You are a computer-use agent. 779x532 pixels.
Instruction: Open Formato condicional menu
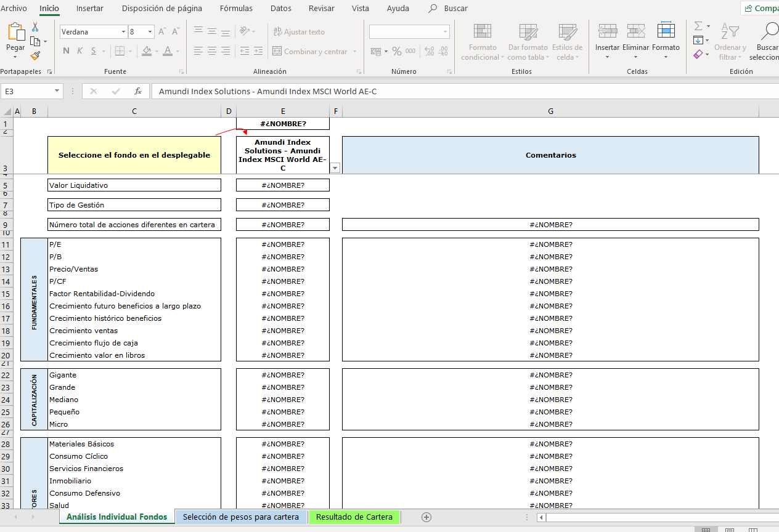click(x=483, y=42)
